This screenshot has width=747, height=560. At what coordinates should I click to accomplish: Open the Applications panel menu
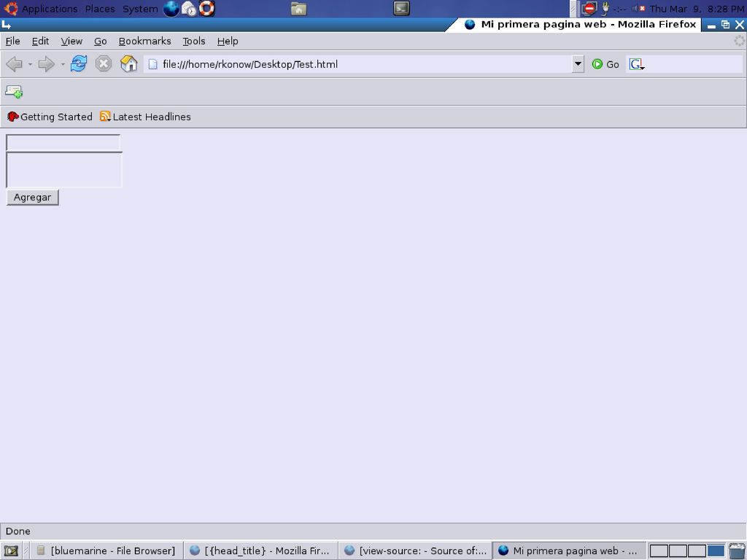pos(50,9)
